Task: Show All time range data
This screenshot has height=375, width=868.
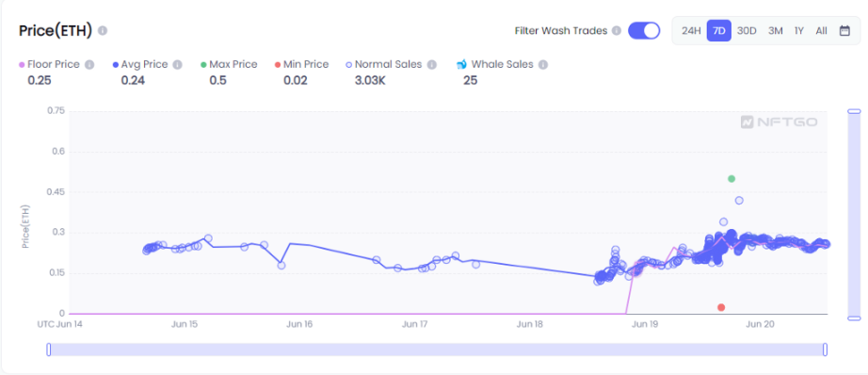Action: pos(821,30)
